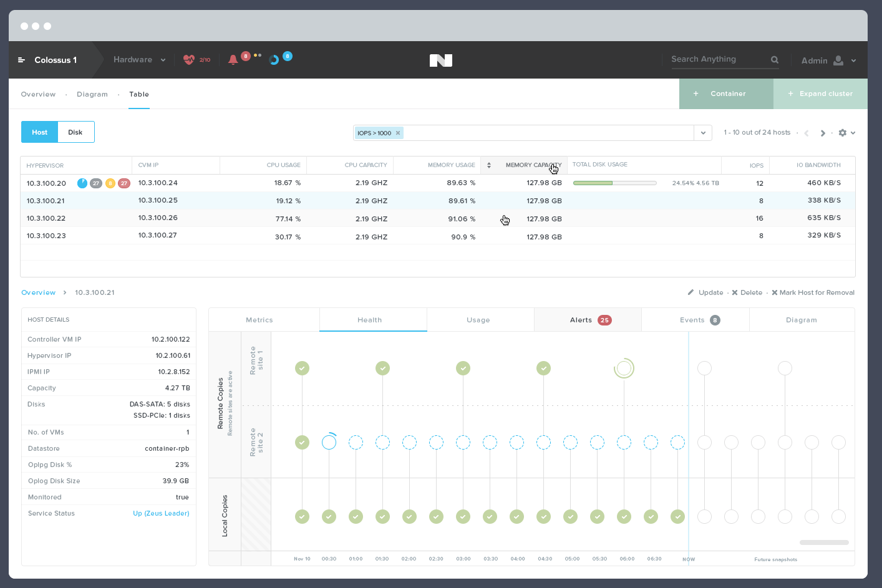The image size is (882, 588).
Task: Click the tasks progress circle icon
Action: click(274, 60)
